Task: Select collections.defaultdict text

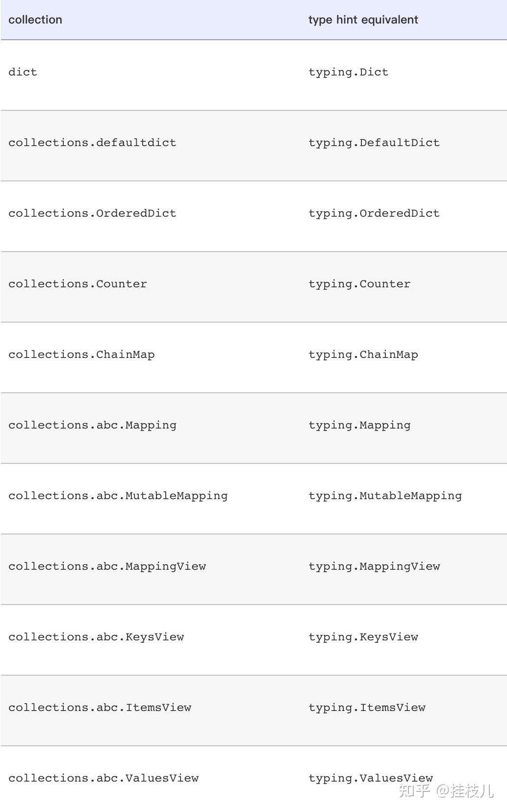Action: click(x=92, y=143)
